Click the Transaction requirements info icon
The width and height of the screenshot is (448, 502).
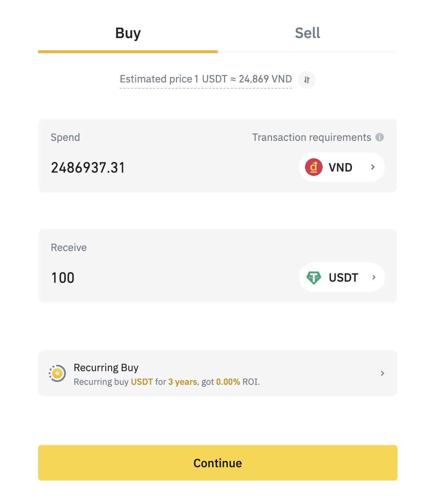pyautogui.click(x=380, y=137)
